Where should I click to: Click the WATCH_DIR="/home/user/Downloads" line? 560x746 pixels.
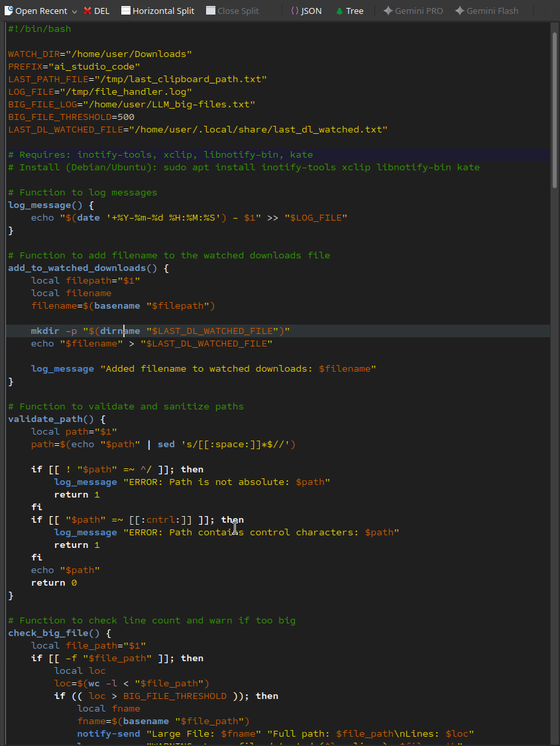click(x=100, y=54)
